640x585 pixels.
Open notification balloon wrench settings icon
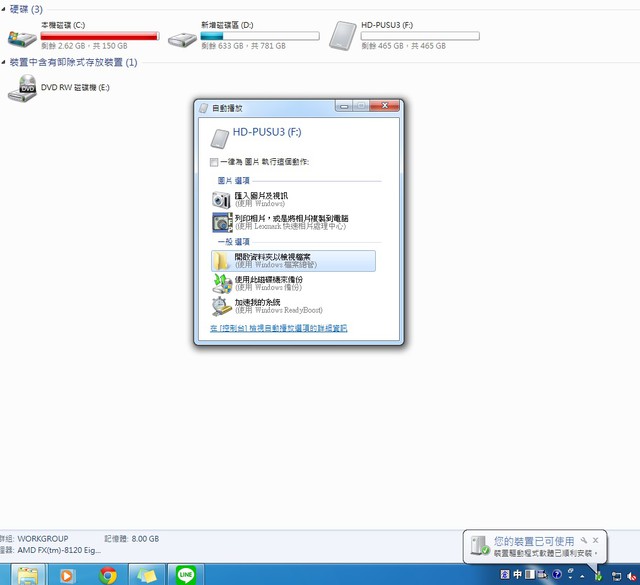584,540
